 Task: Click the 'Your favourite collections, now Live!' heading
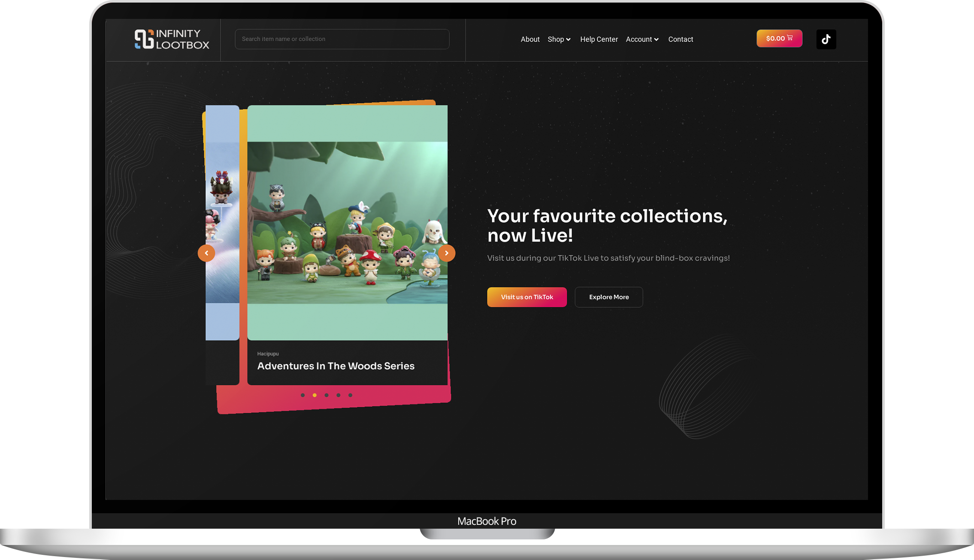(607, 226)
